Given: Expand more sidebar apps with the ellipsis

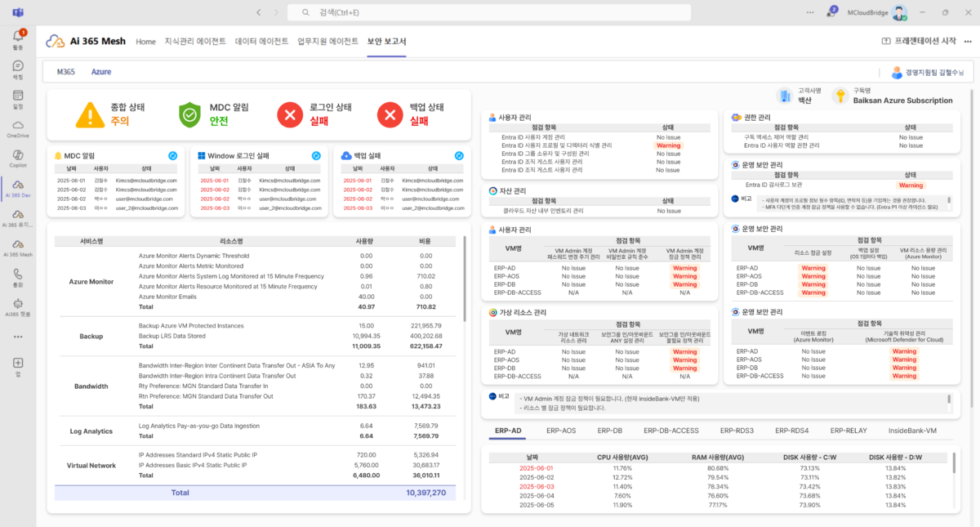Looking at the screenshot, I should [18, 336].
